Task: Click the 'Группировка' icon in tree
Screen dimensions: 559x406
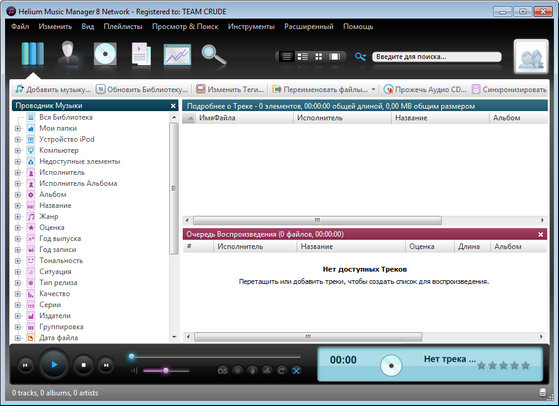Action: tap(31, 327)
